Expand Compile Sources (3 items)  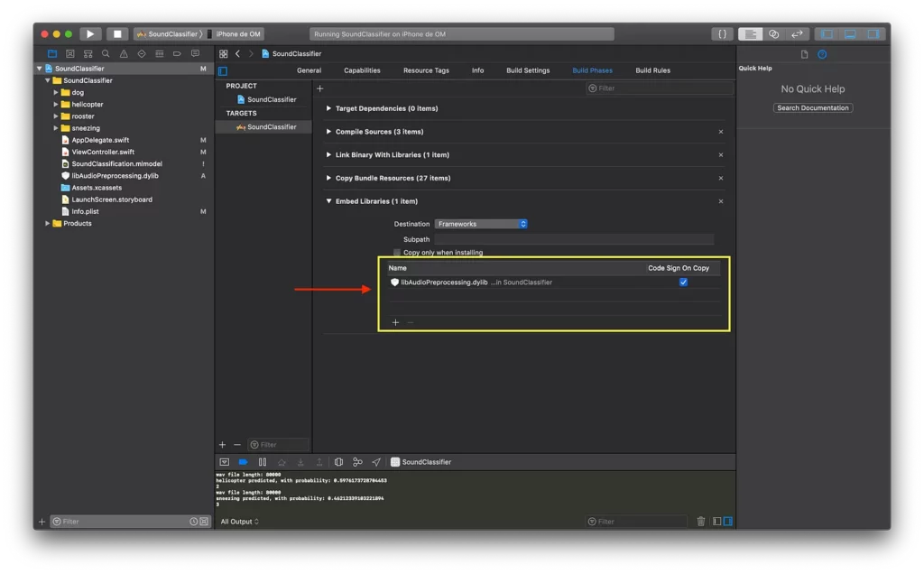click(x=328, y=132)
